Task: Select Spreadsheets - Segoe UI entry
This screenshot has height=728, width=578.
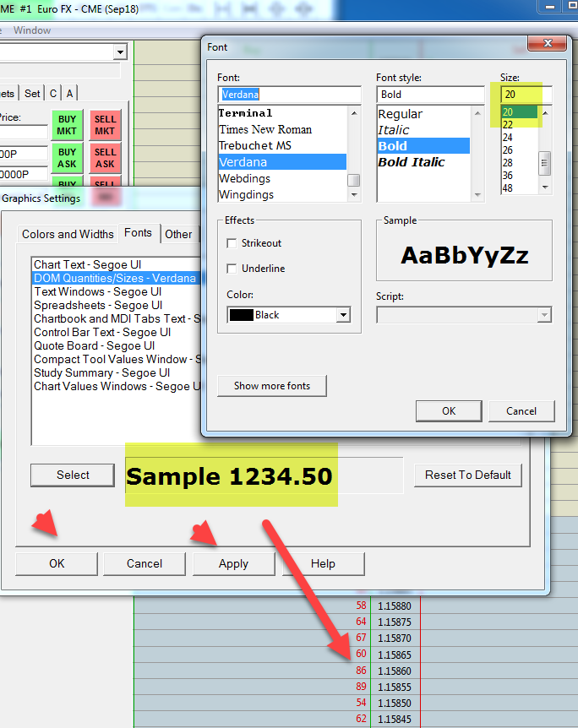Action: [x=116, y=305]
